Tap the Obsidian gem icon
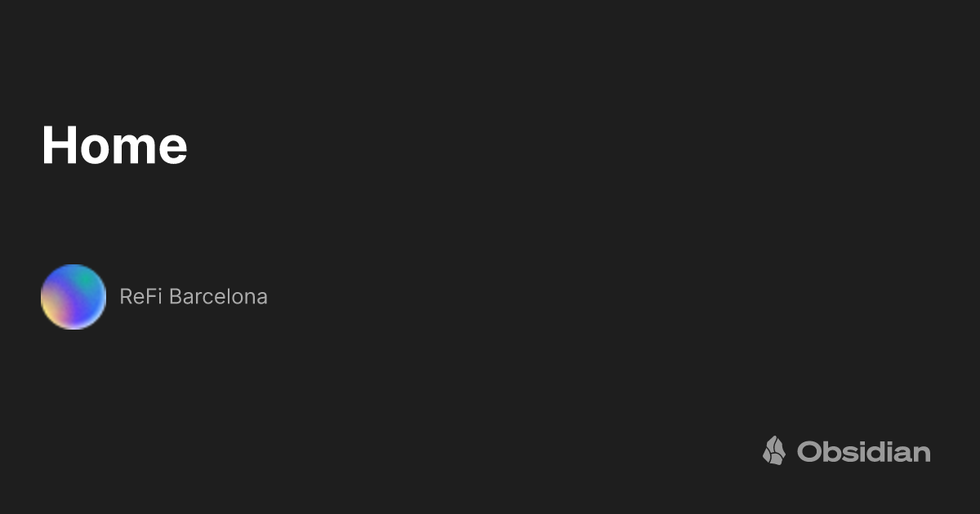This screenshot has height=514, width=980. tap(773, 450)
